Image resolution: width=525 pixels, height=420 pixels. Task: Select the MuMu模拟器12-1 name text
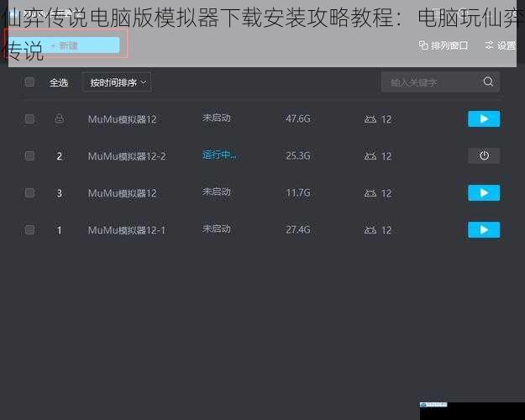(x=127, y=230)
